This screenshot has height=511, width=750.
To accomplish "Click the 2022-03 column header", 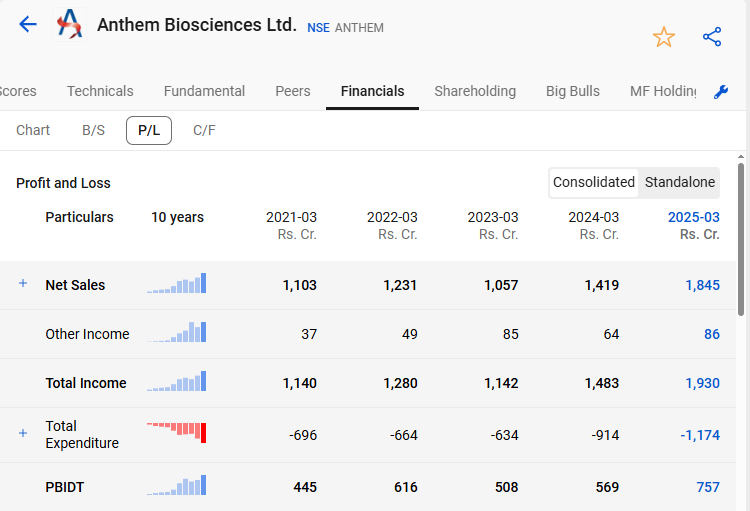I will pos(392,225).
